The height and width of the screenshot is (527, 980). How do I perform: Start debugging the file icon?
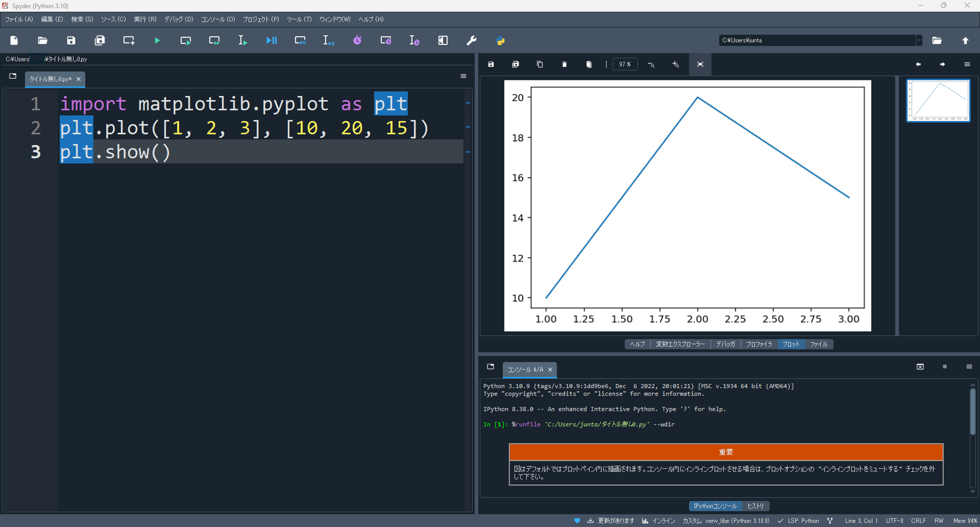pyautogui.click(x=271, y=40)
